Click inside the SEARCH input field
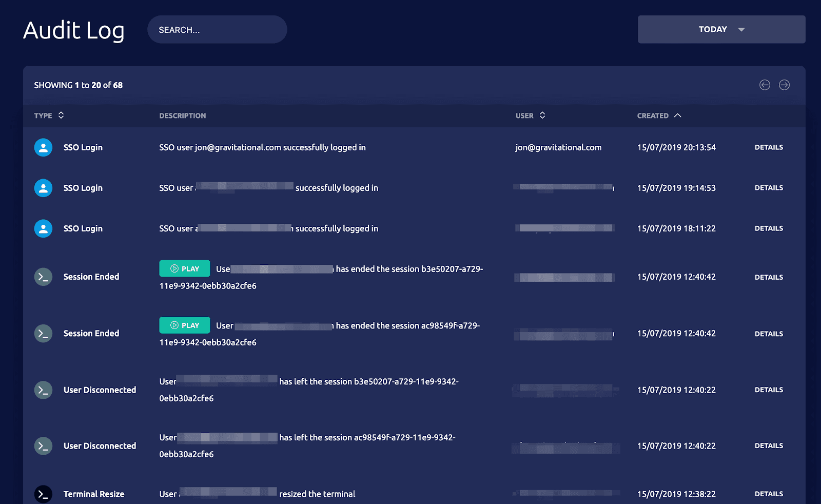This screenshot has height=504, width=821. 217,29
